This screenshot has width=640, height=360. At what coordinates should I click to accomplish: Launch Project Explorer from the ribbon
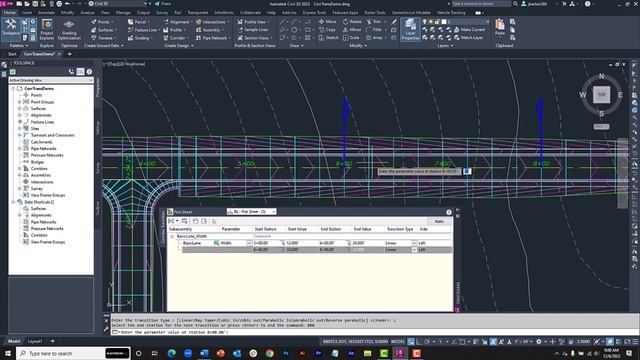pos(47,29)
